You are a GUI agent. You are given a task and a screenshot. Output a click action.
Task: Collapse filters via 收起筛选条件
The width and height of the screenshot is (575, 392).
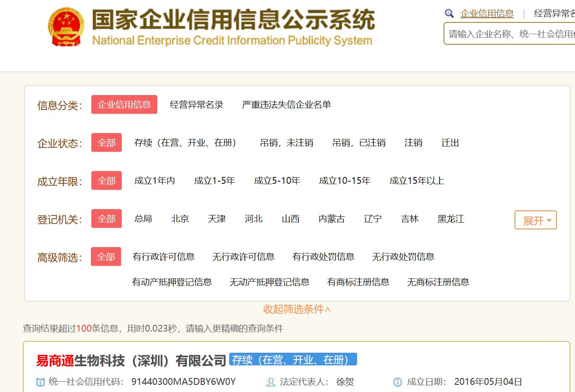click(x=297, y=310)
